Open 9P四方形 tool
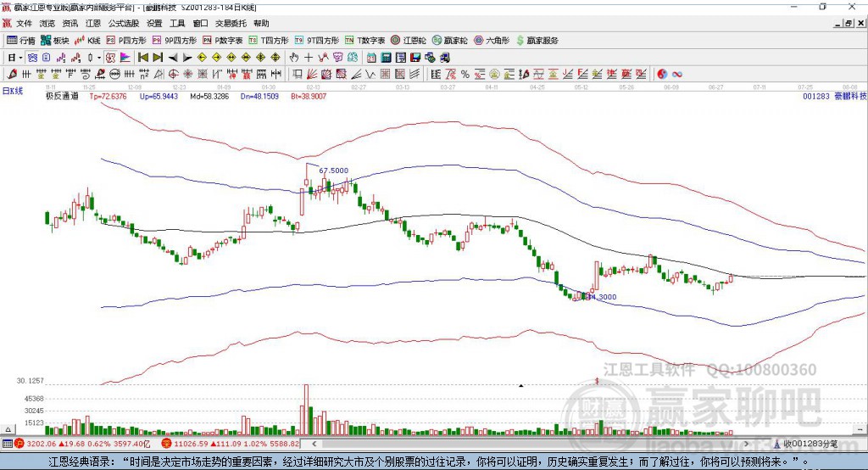The width and height of the screenshot is (868, 470). (x=175, y=41)
